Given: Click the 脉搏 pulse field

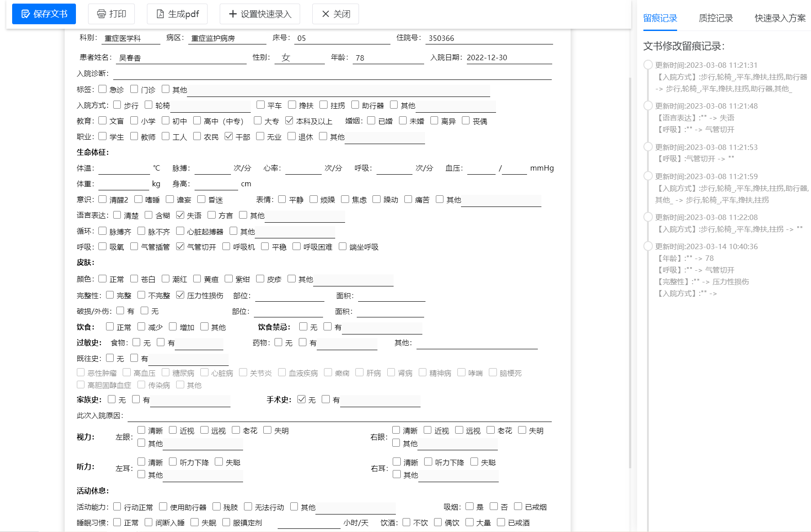Looking at the screenshot, I should pos(213,168).
